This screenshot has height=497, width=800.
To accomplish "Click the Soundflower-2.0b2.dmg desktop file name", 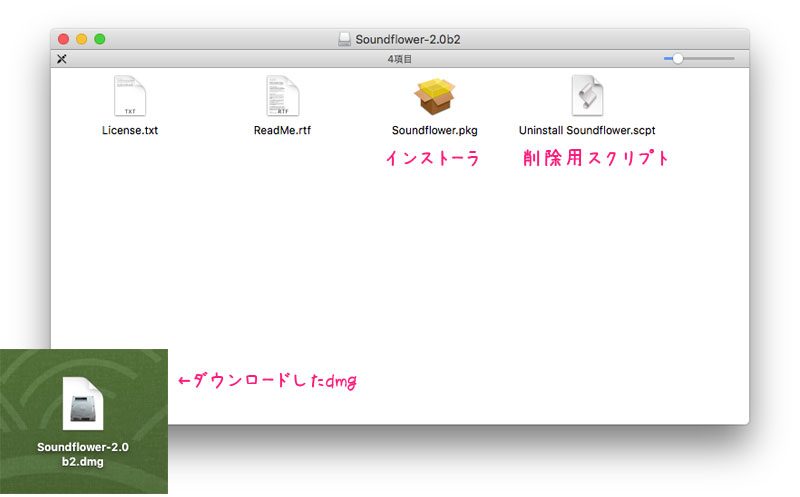I will coord(83,454).
